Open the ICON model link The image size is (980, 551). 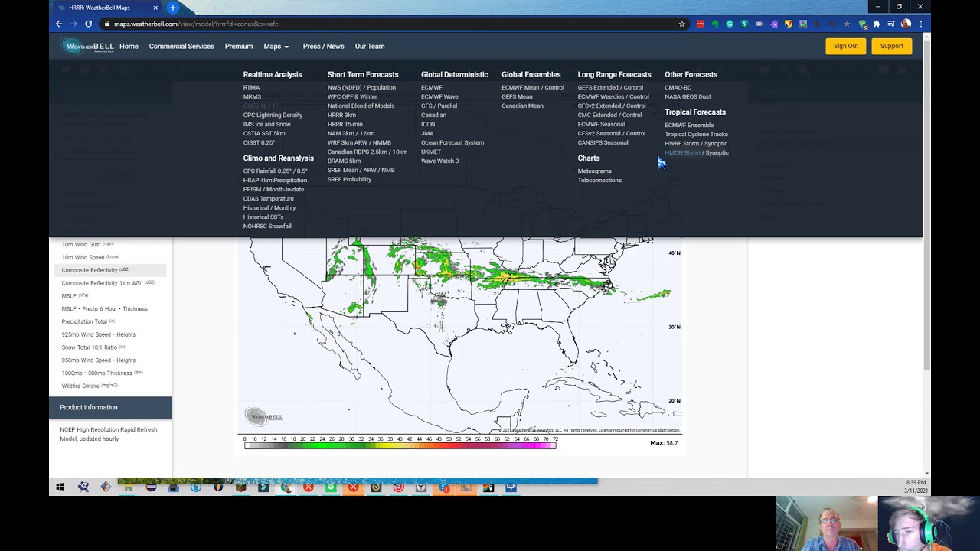coord(428,124)
